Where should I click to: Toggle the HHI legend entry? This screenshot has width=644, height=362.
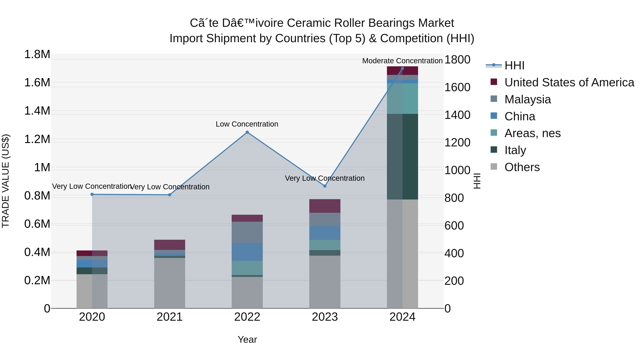click(505, 65)
